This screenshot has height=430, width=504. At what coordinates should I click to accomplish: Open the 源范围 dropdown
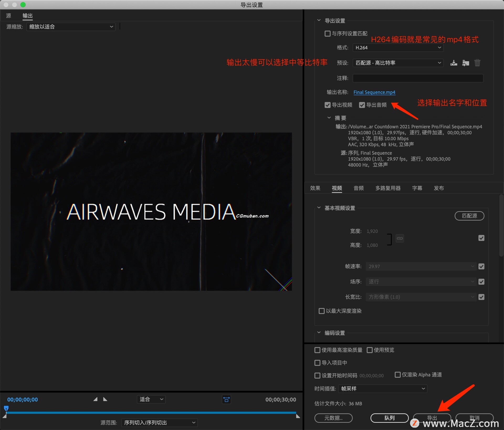[x=159, y=423]
